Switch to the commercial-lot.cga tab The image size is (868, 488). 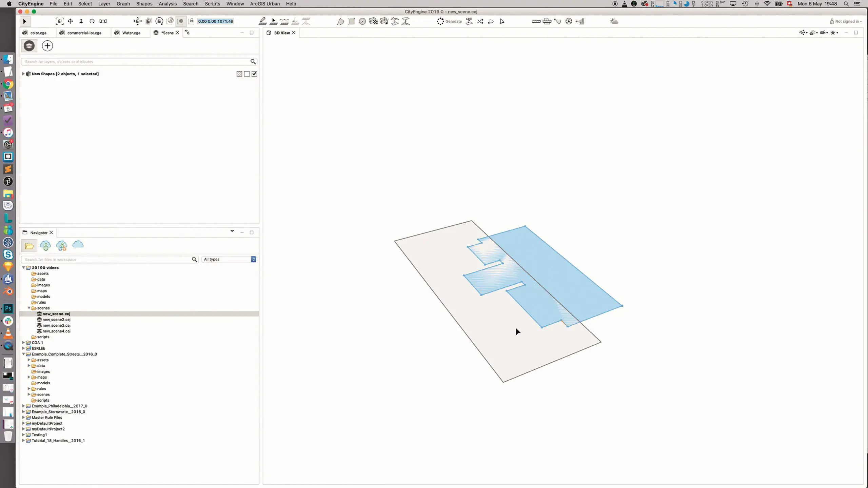pyautogui.click(x=84, y=33)
